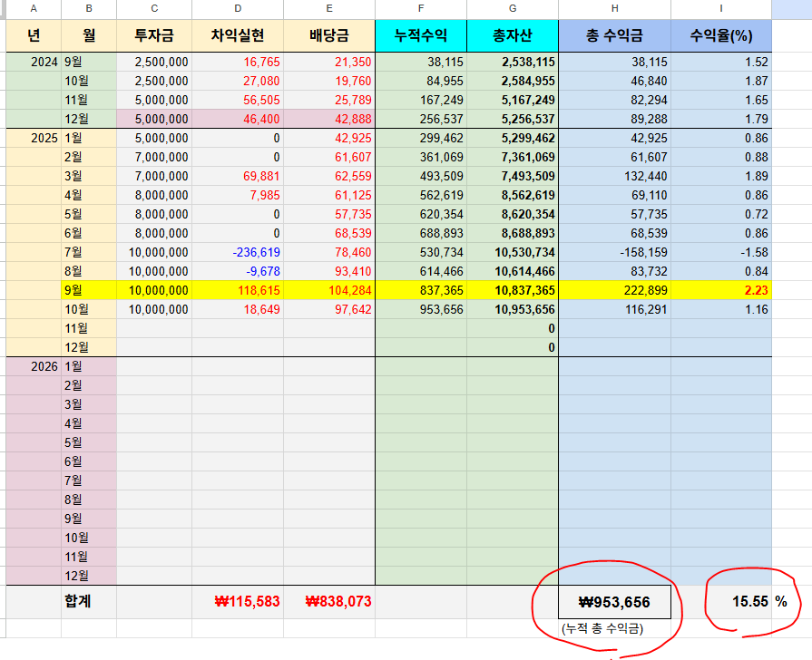Select column header I above 수익율

(x=721, y=8)
